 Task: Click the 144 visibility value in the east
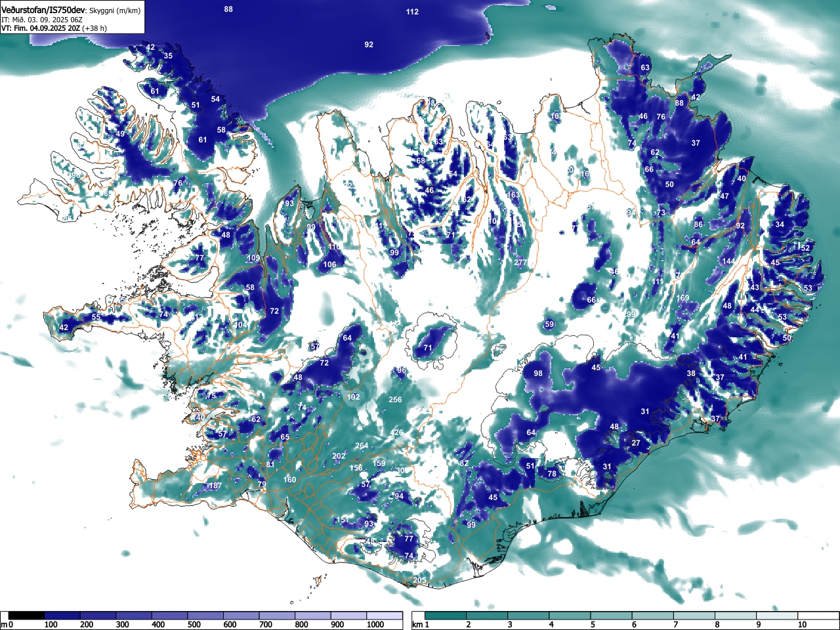(x=728, y=261)
